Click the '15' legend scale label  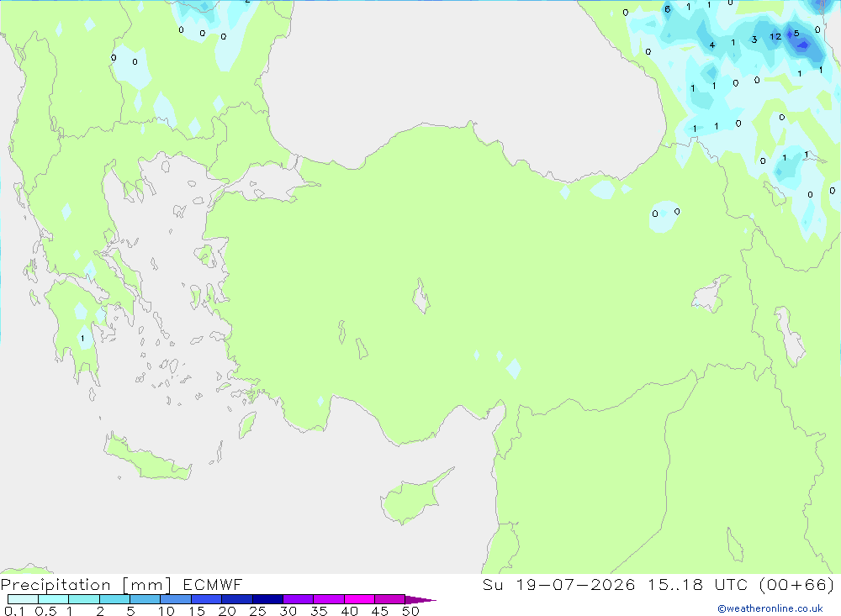pos(197,611)
